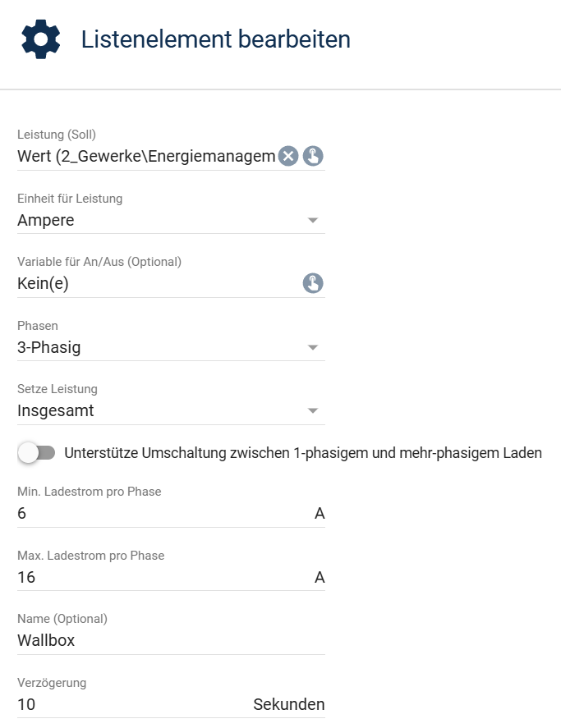Click the Insgesamt selection text
This screenshot has width=561, height=728.
click(55, 410)
